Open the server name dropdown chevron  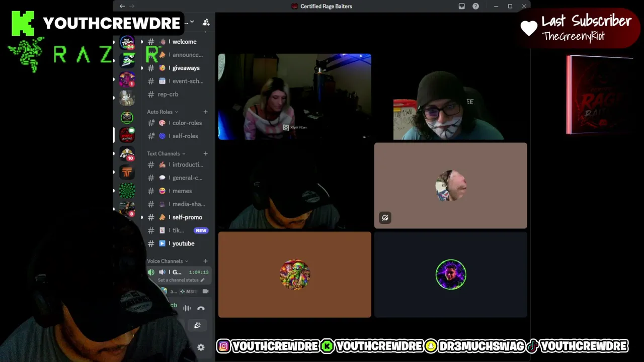coord(192,22)
